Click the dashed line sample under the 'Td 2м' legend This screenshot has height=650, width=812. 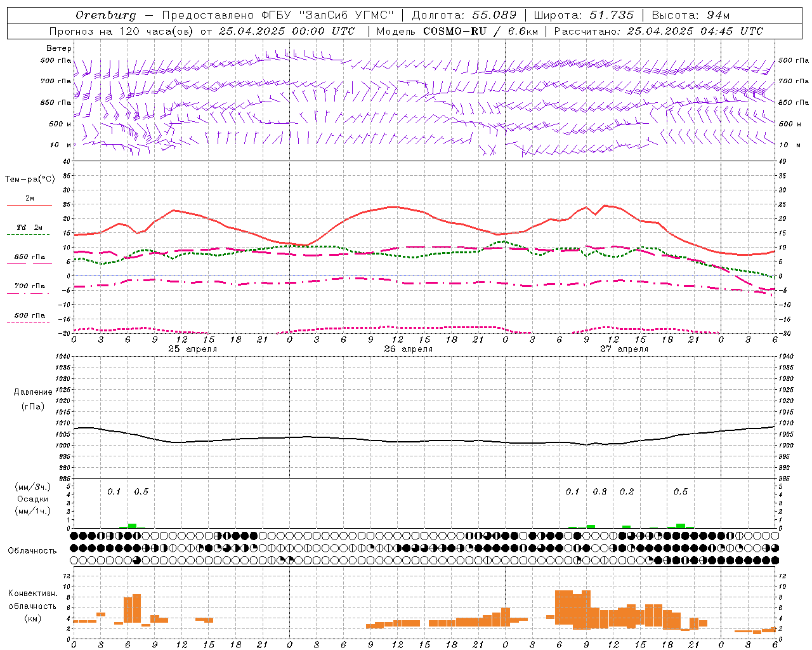tap(29, 235)
